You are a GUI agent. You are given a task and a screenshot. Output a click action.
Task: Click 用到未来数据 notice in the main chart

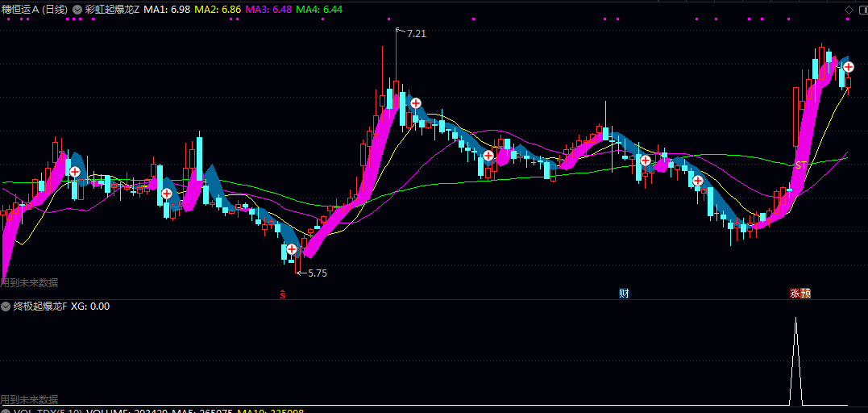click(29, 282)
